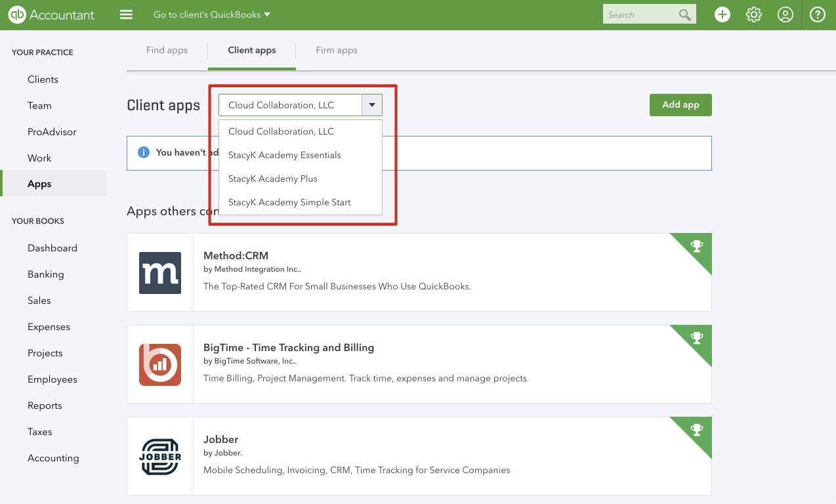Open the Settings gear icon
This screenshot has width=836, height=504.
pyautogui.click(x=754, y=14)
